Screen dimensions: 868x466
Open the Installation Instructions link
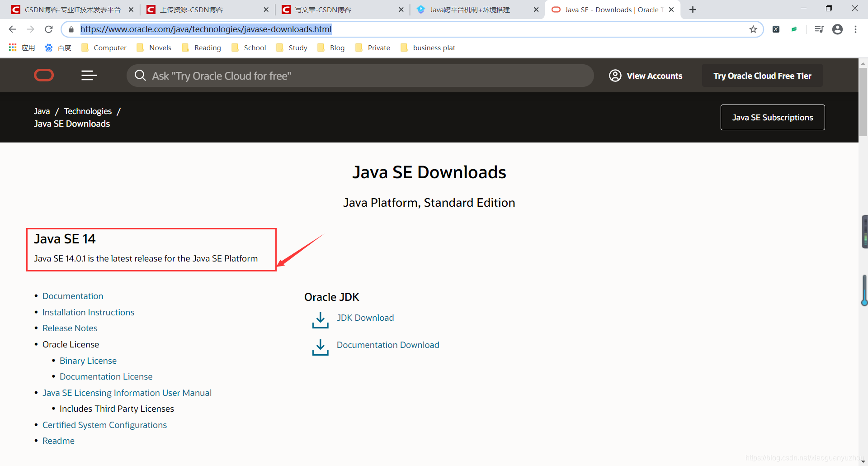point(88,312)
